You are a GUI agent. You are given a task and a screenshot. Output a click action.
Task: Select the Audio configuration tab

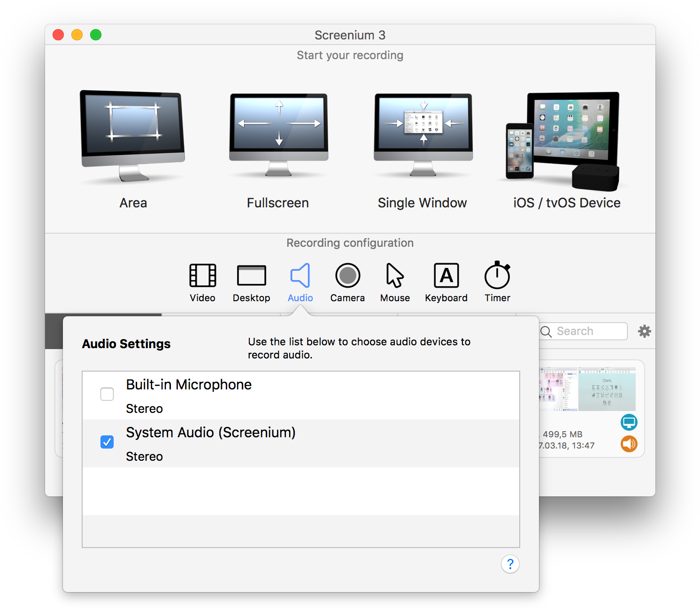pos(300,283)
